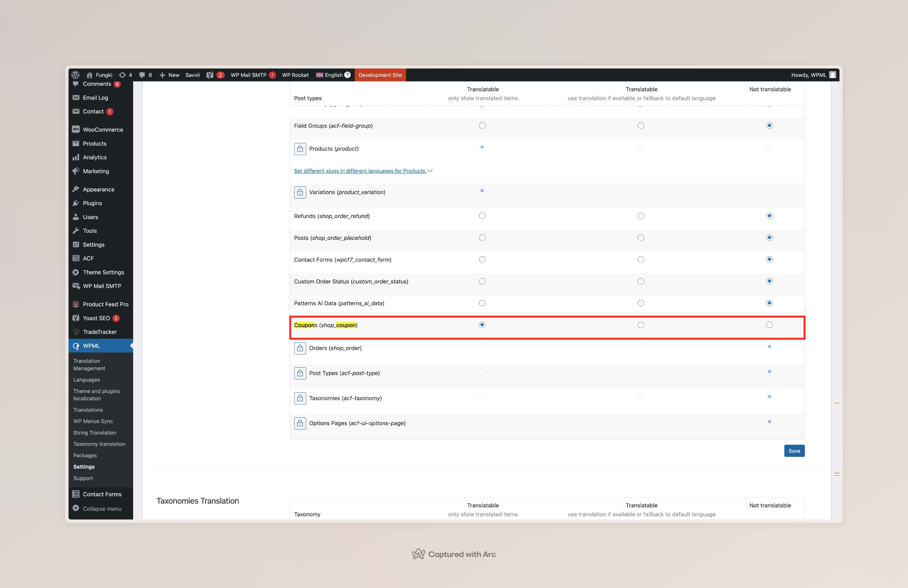Open the Yoast icon in admin bar
Viewport: 908px width, 588px height.
tap(210, 75)
